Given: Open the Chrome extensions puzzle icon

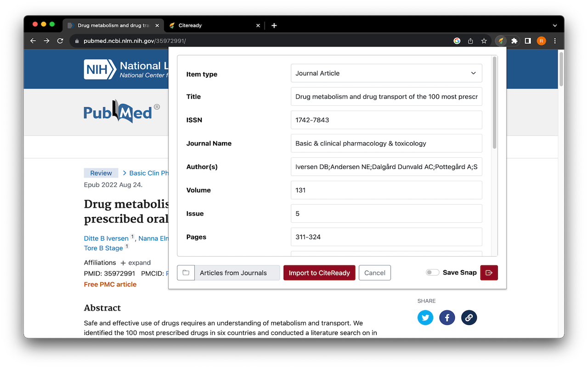Looking at the screenshot, I should click(x=514, y=40).
